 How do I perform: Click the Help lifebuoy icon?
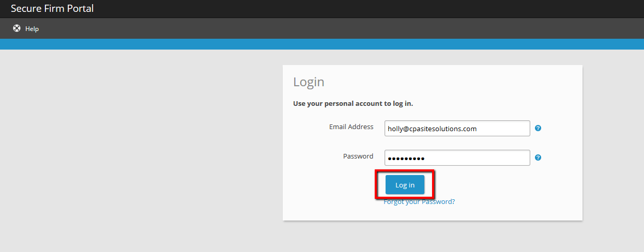point(17,28)
